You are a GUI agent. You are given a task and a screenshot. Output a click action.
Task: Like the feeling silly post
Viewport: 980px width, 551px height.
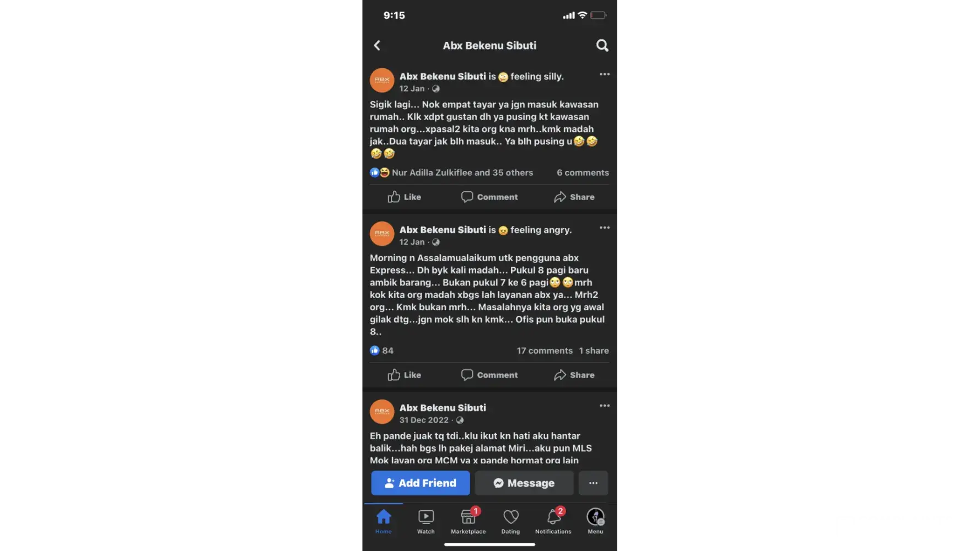tap(405, 197)
